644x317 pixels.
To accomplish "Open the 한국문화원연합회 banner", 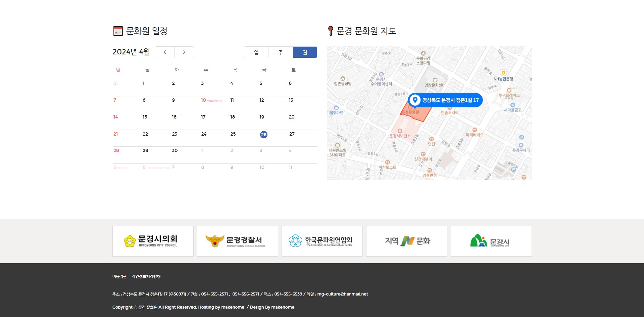I will pyautogui.click(x=322, y=241).
